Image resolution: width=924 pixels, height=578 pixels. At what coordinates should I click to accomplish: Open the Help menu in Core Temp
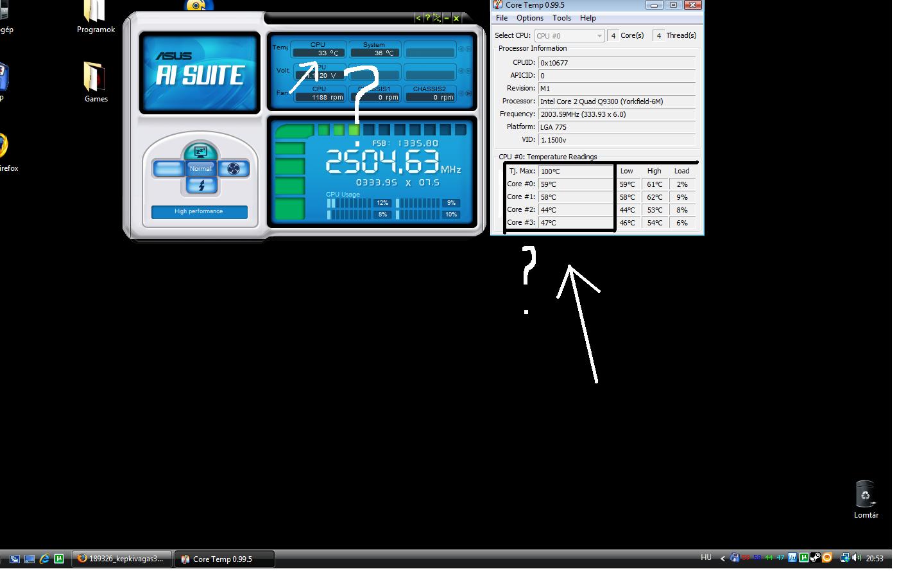pos(588,18)
